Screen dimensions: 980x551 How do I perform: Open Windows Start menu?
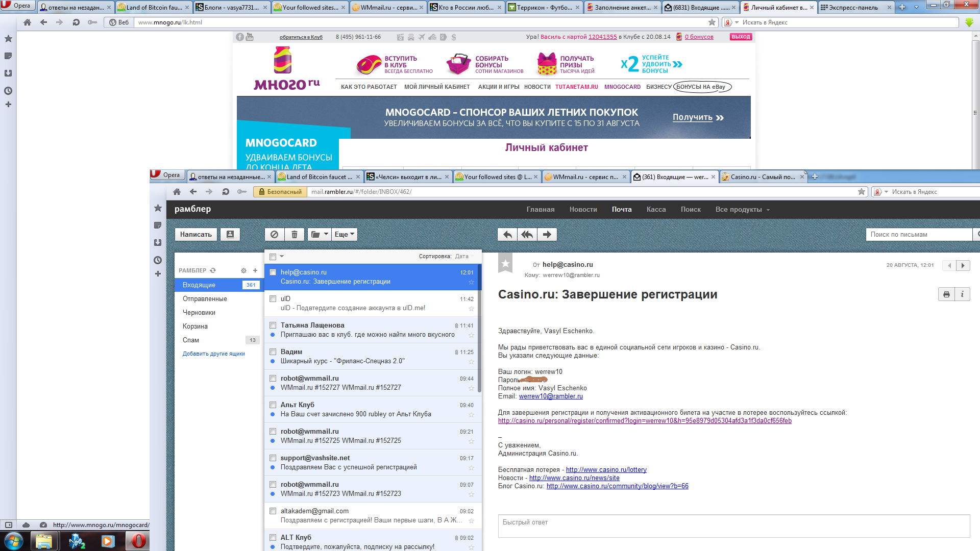pos(14,541)
